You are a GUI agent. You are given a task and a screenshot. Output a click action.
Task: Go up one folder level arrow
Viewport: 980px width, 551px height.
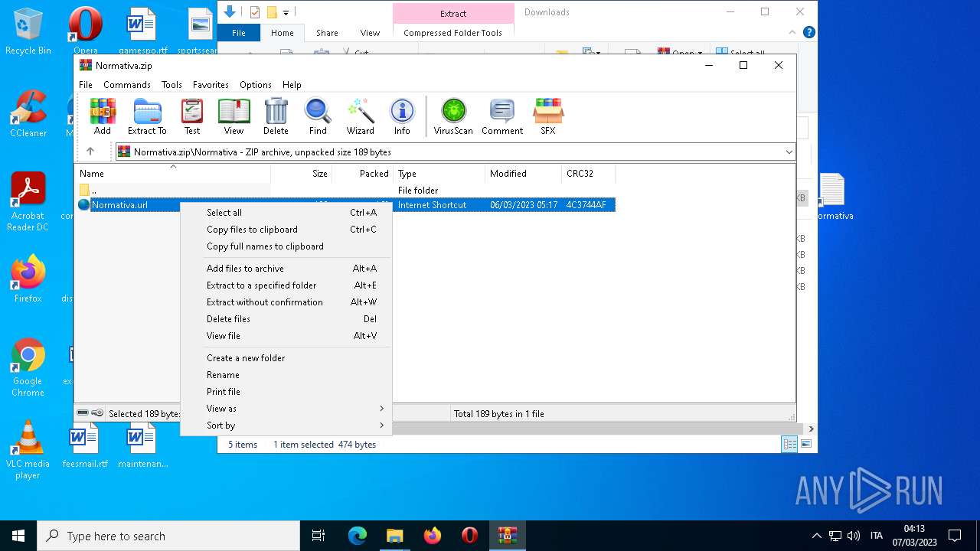point(90,152)
